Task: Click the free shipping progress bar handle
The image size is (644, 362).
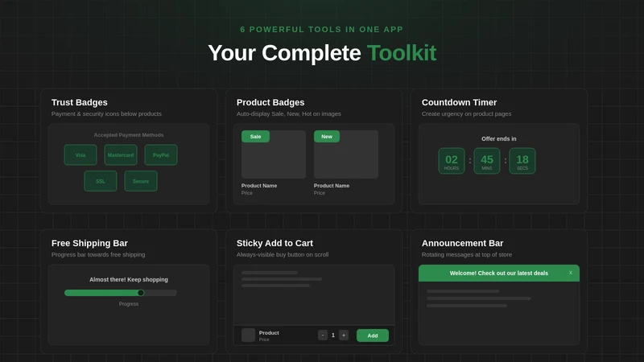Action: coord(141,293)
